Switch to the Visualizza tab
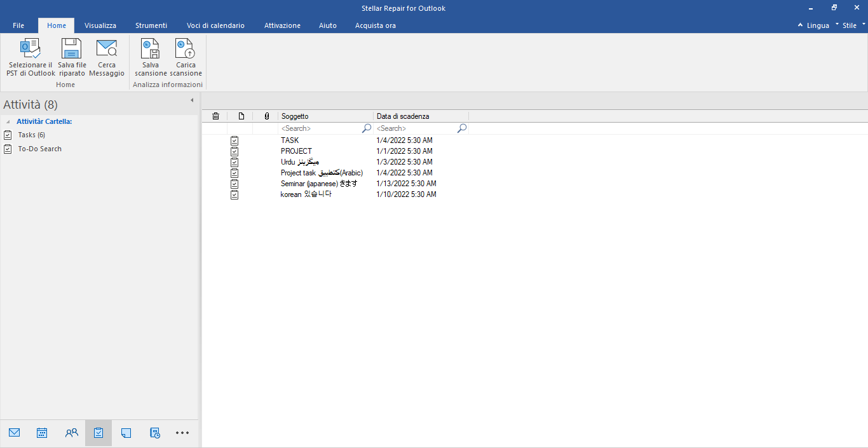The height and width of the screenshot is (448, 868). tap(100, 25)
